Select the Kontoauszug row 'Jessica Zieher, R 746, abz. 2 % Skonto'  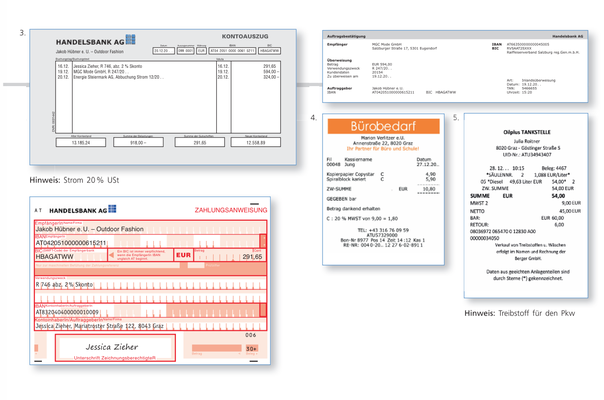tap(167, 66)
